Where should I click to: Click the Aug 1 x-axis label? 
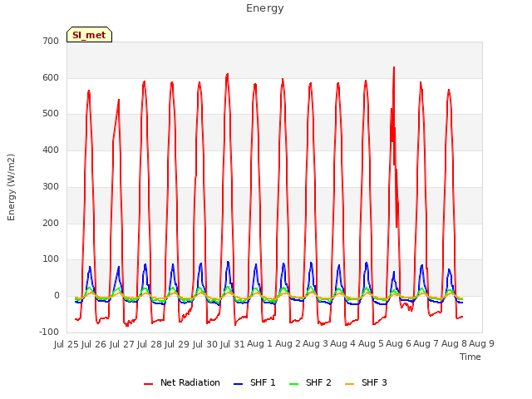click(259, 343)
